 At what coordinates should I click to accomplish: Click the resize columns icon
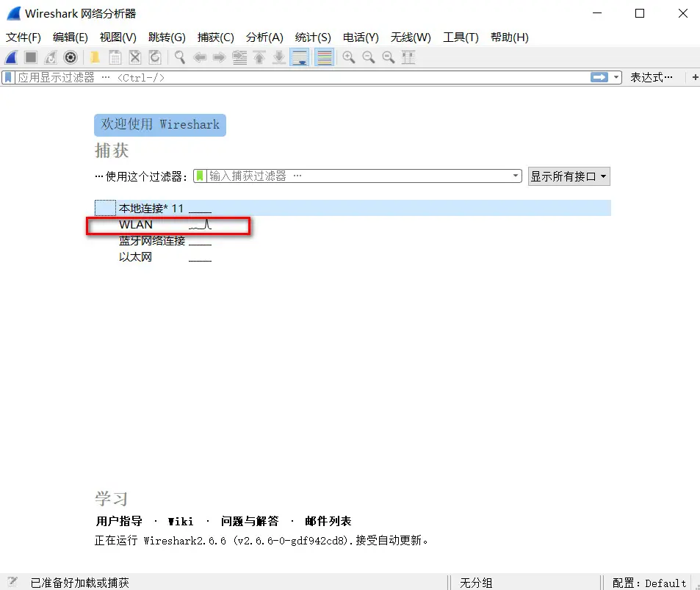click(408, 57)
